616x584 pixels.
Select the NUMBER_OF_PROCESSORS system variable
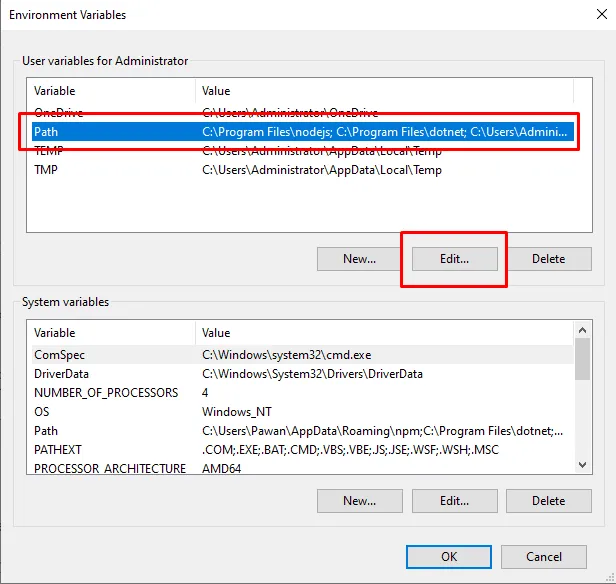pos(302,392)
